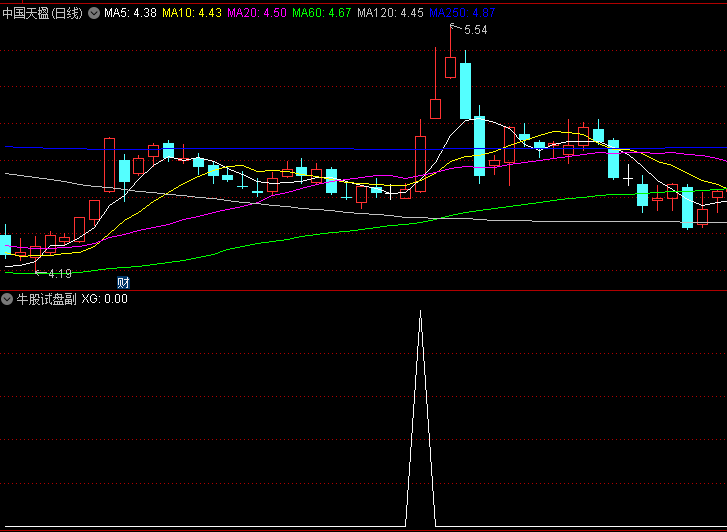Select the MA5: 4.38 indicator label

(x=130, y=13)
